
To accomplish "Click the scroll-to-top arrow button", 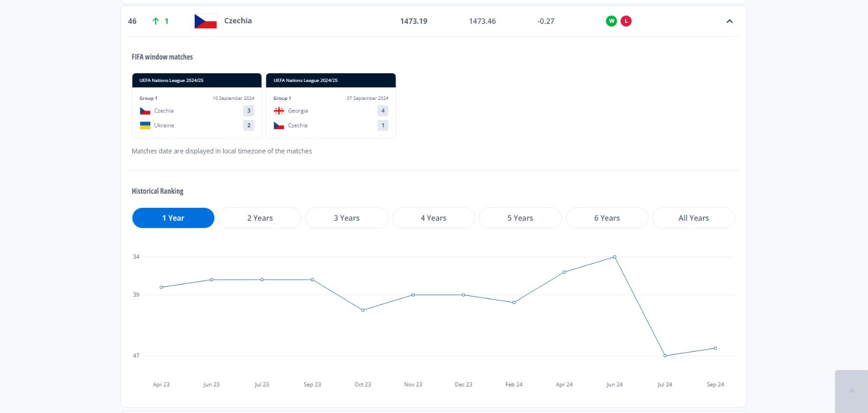I will pos(852,391).
